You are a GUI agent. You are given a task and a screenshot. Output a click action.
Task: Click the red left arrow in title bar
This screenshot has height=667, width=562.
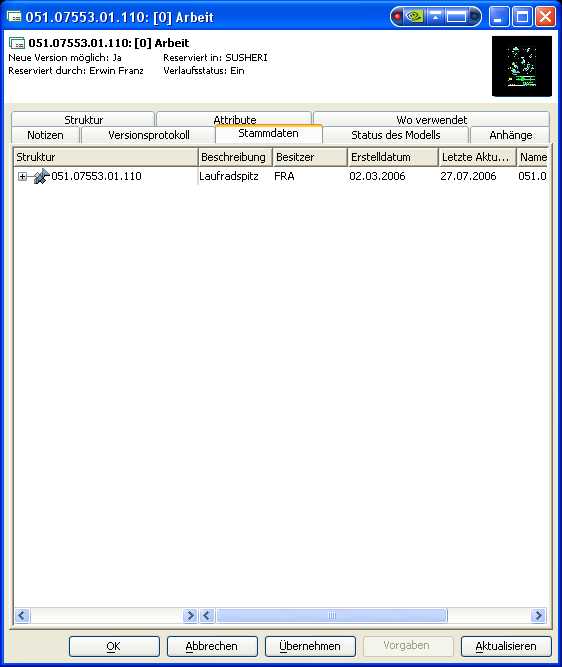coord(397,17)
